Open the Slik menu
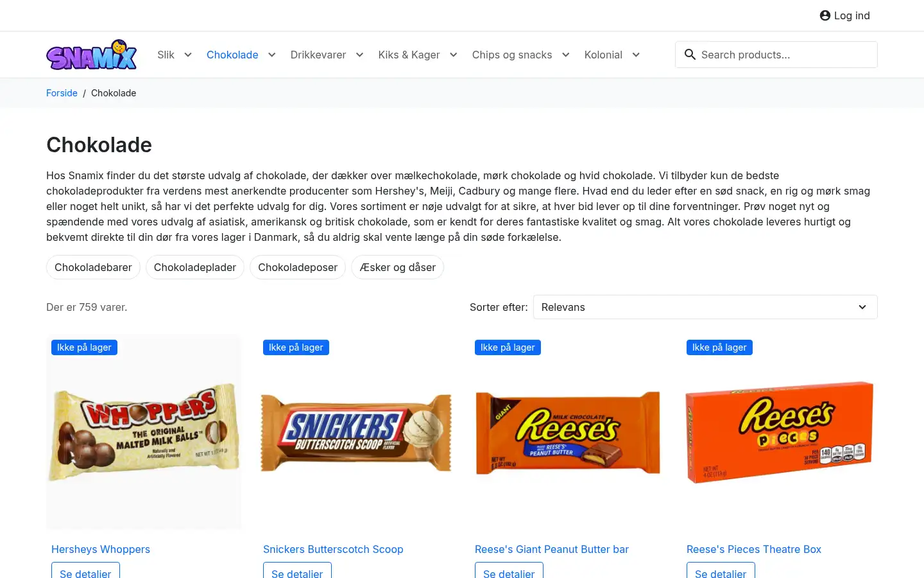This screenshot has height=578, width=924. [166, 55]
